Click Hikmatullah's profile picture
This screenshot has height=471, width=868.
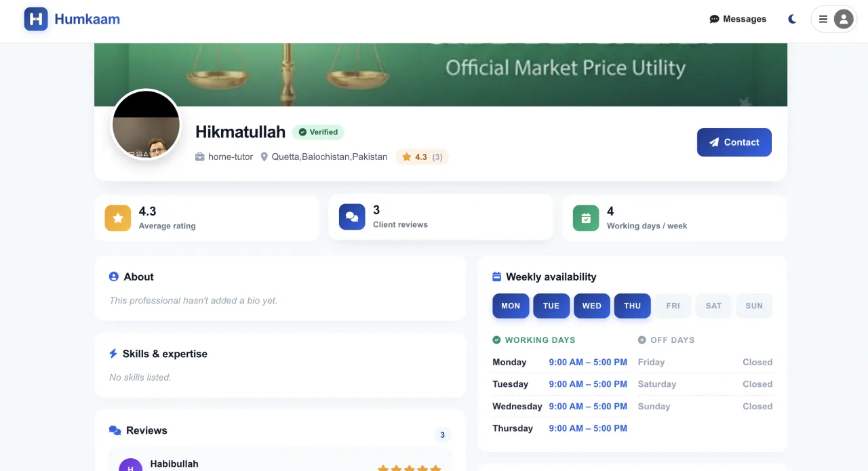146,124
